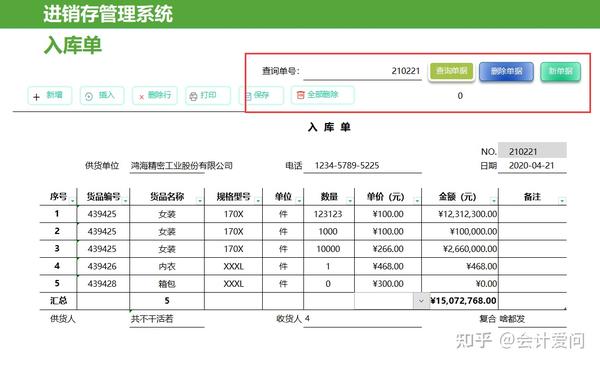Select product code cell 439428
Image resolution: width=600 pixels, height=365 pixels.
tap(102, 284)
